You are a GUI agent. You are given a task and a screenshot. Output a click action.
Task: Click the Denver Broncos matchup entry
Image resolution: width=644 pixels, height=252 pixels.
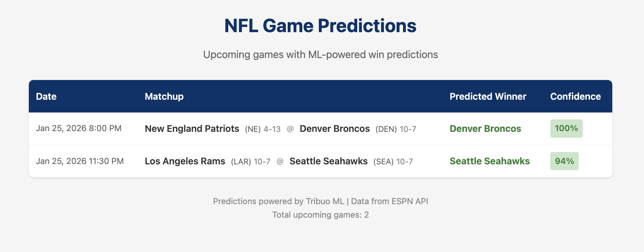[x=335, y=129]
